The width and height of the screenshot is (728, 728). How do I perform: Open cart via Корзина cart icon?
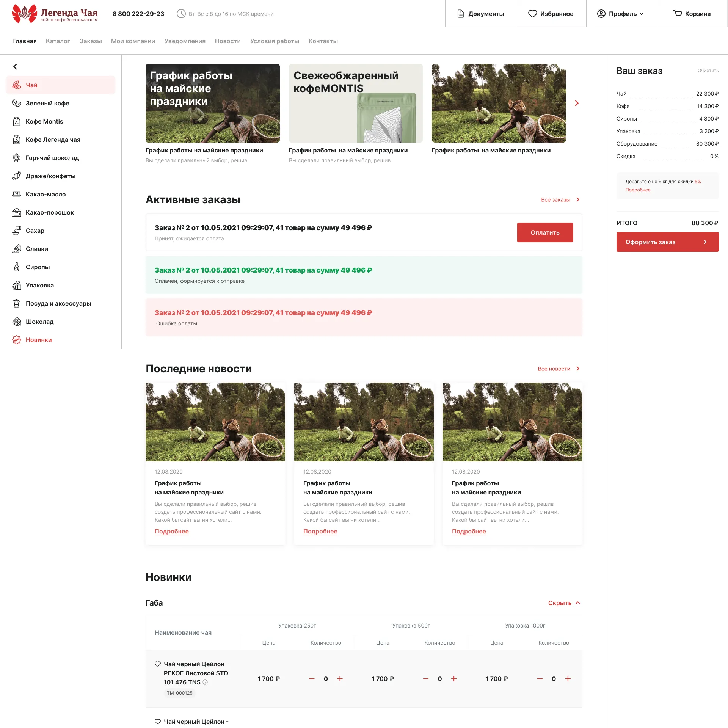point(677,14)
